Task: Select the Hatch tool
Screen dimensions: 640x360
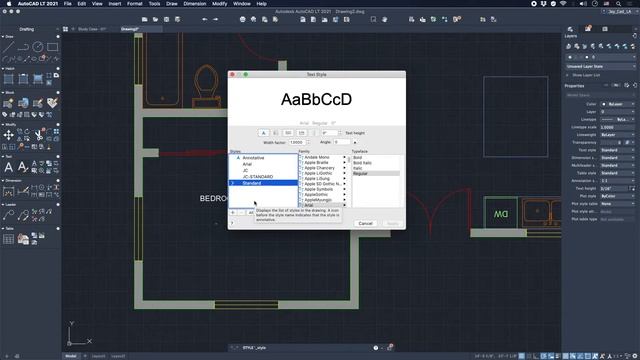Action: click(8, 79)
